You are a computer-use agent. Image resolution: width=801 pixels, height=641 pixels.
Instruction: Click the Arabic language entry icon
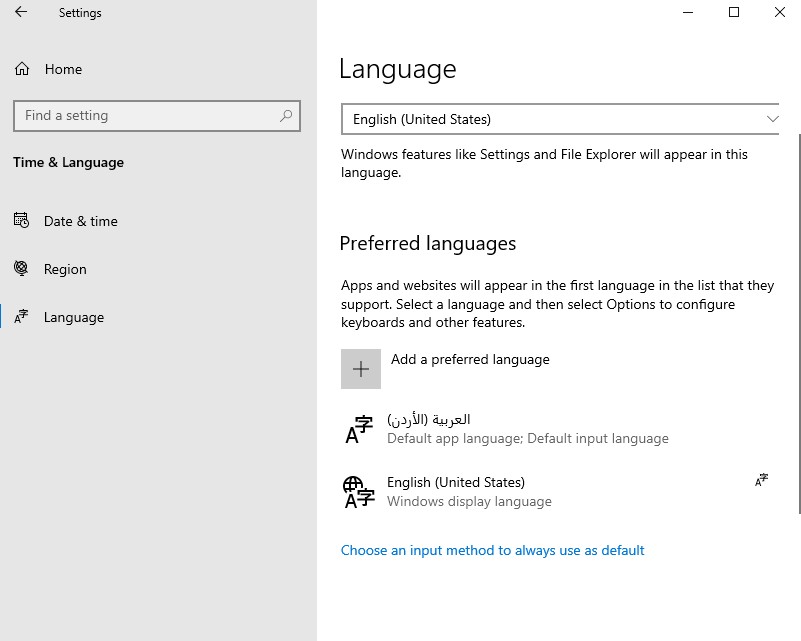pyautogui.click(x=359, y=429)
